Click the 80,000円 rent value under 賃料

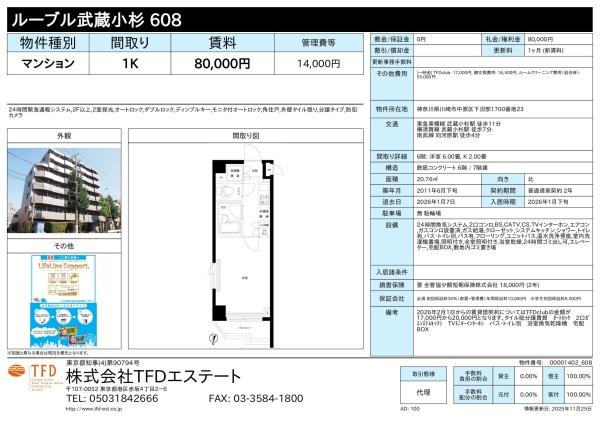[x=223, y=64]
